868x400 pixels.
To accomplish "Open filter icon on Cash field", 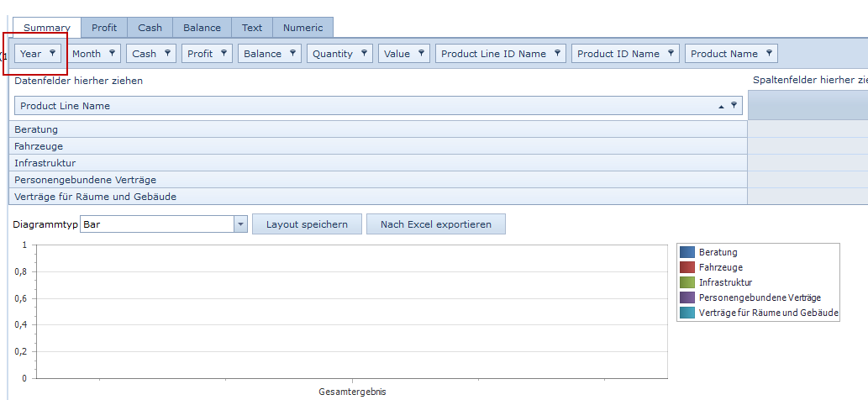I will tap(167, 54).
